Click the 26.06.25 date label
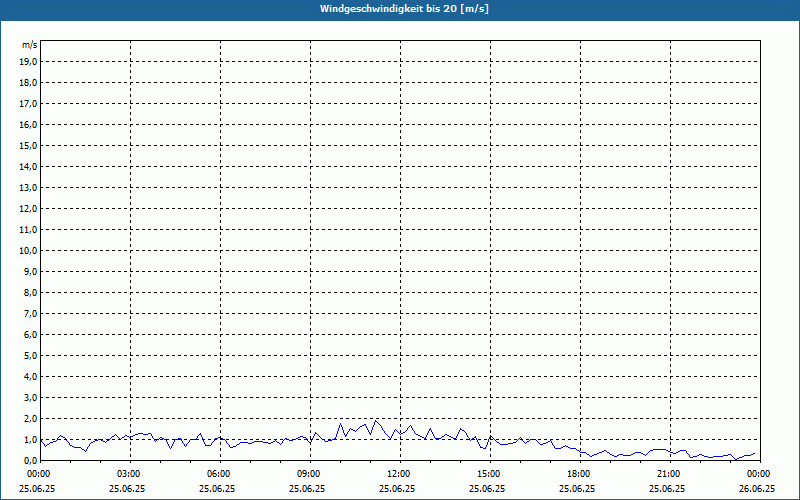The width and height of the screenshot is (800, 500). click(x=757, y=489)
